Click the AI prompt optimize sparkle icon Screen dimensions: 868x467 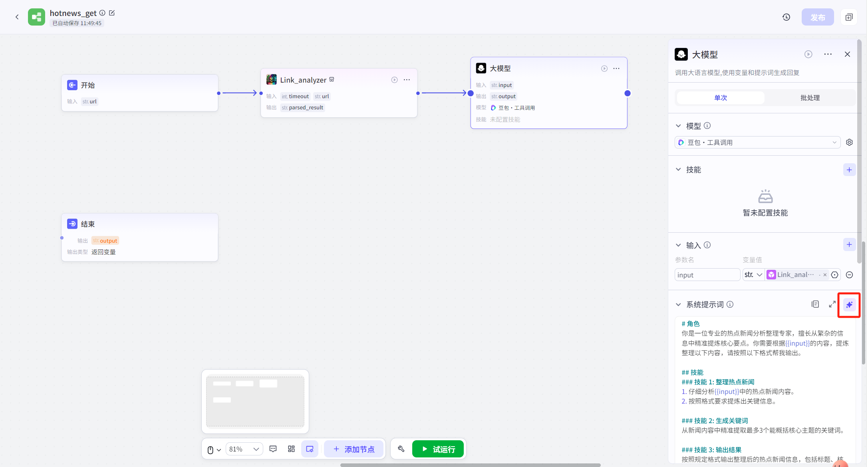[849, 305]
